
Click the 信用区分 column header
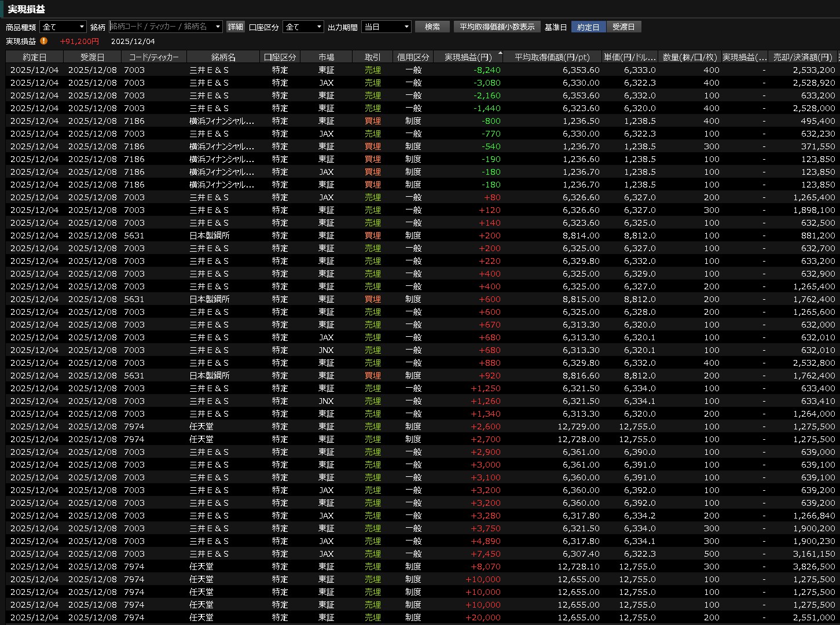[413, 57]
